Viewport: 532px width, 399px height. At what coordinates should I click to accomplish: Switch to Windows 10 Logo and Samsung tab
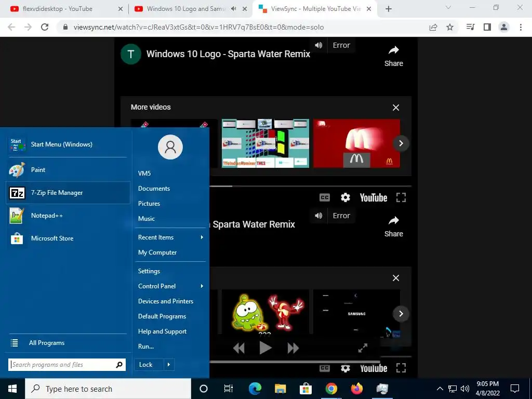(x=190, y=9)
